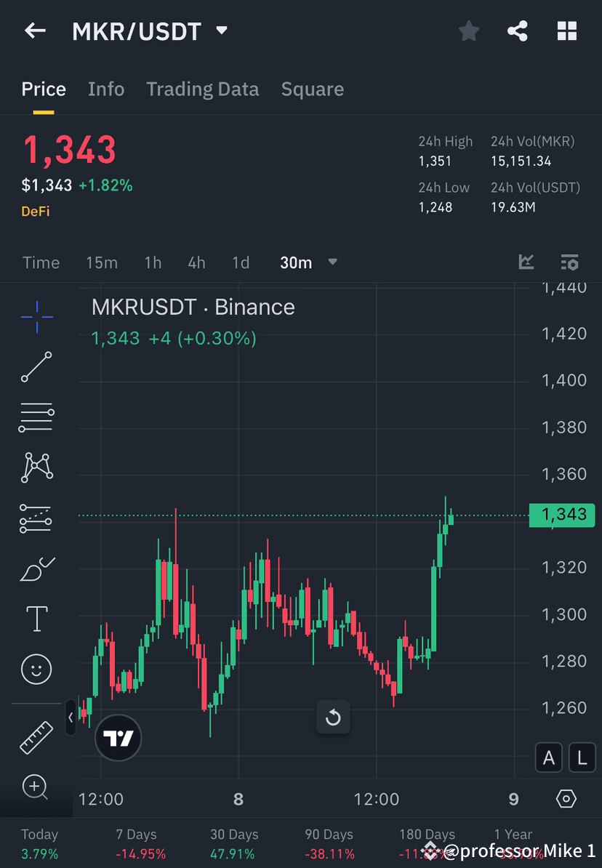This screenshot has height=868, width=602.
Task: Switch to the Info tab
Action: 106,89
